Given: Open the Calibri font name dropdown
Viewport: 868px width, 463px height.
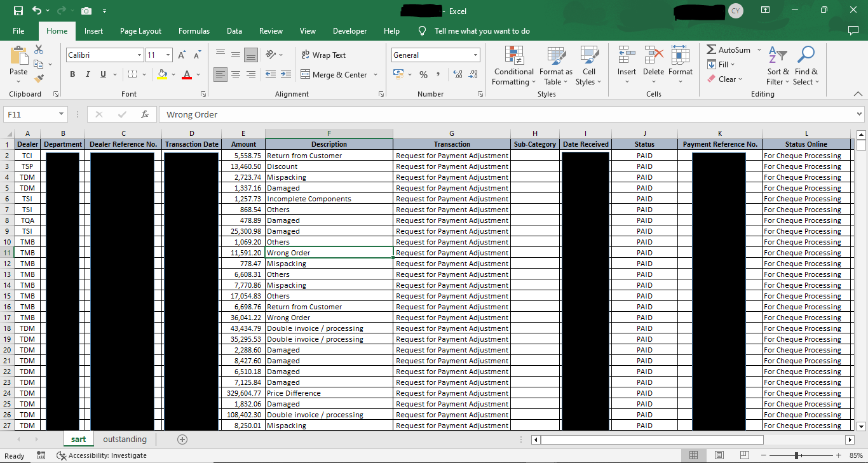Looking at the screenshot, I should coord(139,55).
